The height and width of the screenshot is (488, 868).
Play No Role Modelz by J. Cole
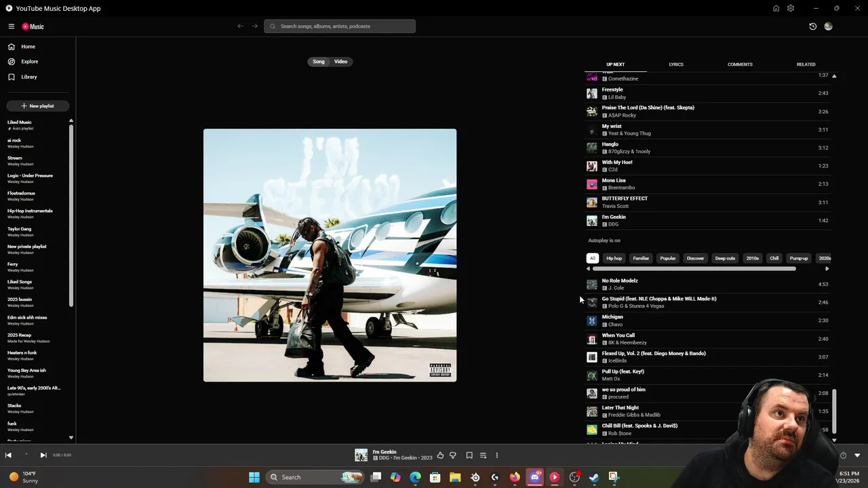[x=708, y=284]
